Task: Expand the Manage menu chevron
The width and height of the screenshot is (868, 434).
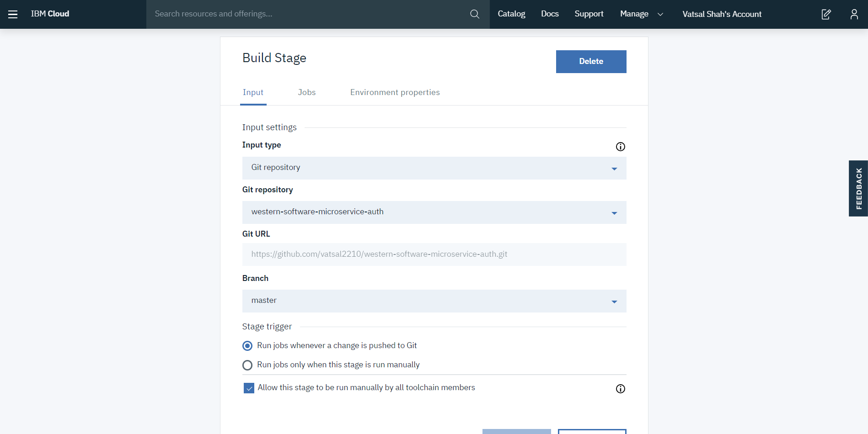Action: 660,14
